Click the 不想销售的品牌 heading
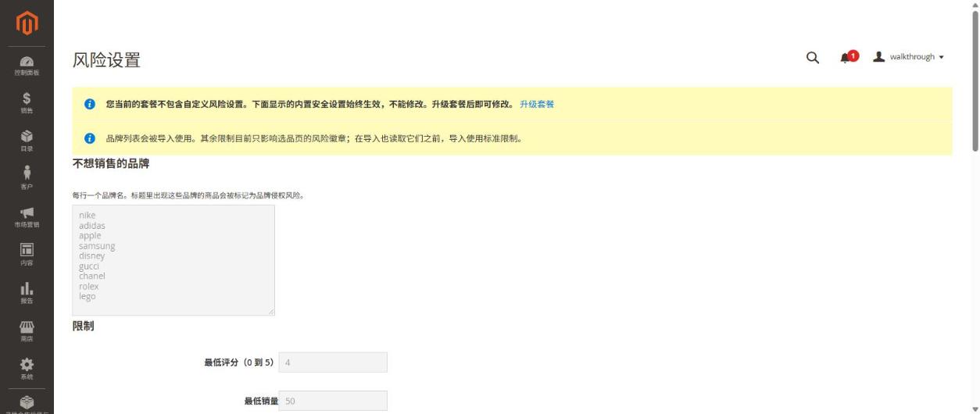The height and width of the screenshot is (414, 980). click(x=111, y=164)
